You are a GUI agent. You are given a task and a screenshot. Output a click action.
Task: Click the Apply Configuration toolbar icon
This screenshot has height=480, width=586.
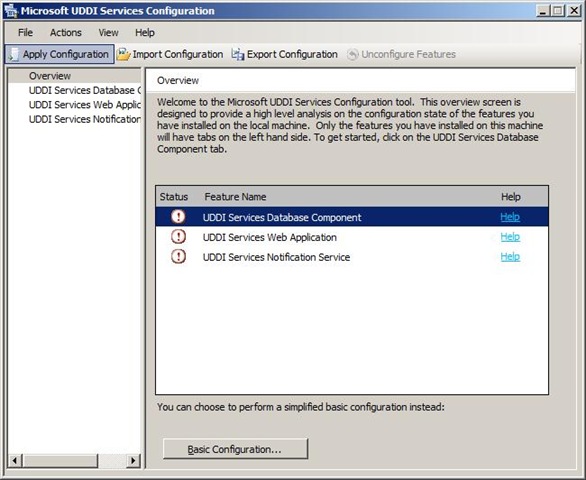(x=14, y=55)
